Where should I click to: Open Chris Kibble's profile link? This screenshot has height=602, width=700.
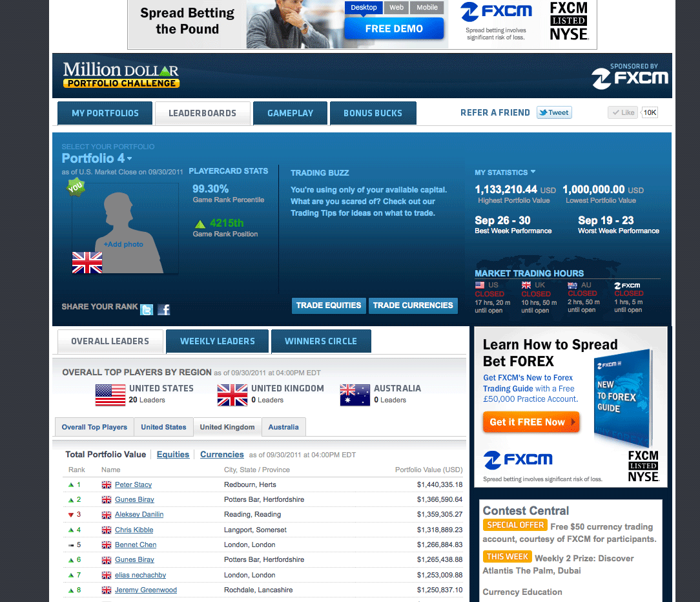tap(134, 530)
